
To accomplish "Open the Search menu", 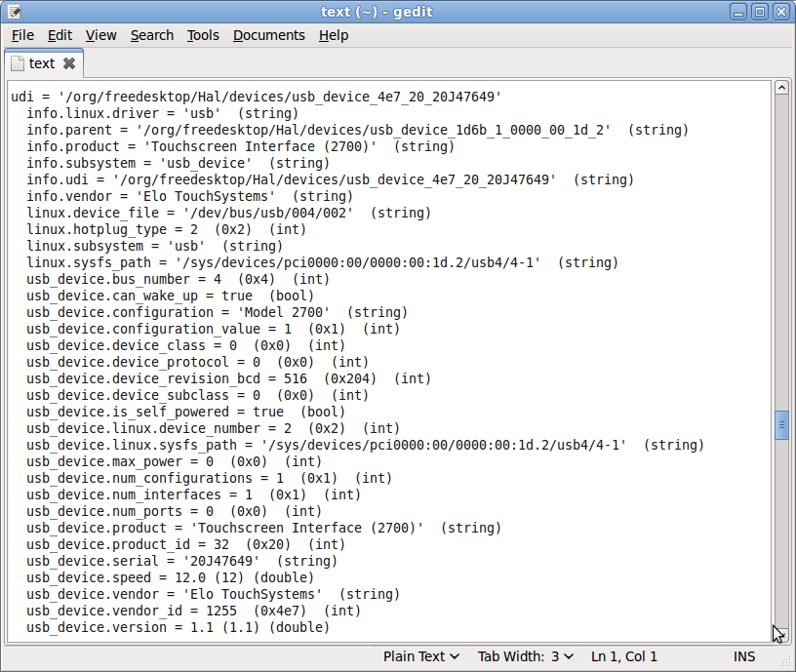I will [152, 35].
